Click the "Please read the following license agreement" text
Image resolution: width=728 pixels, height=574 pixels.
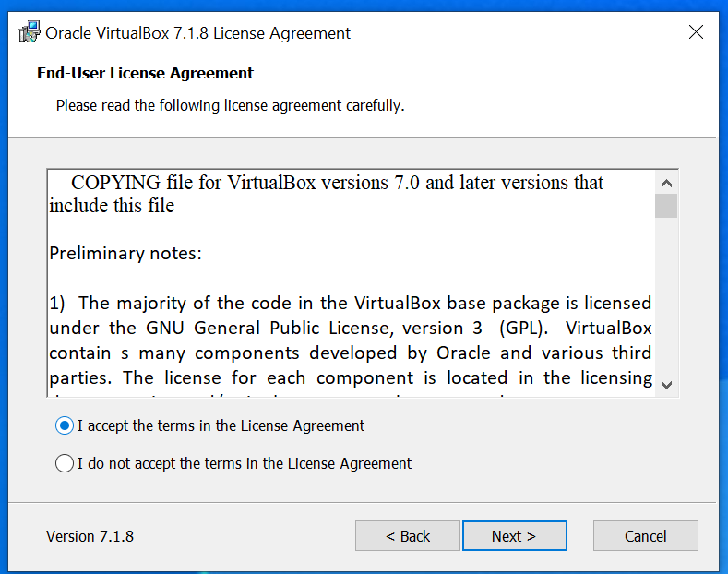coord(231,105)
